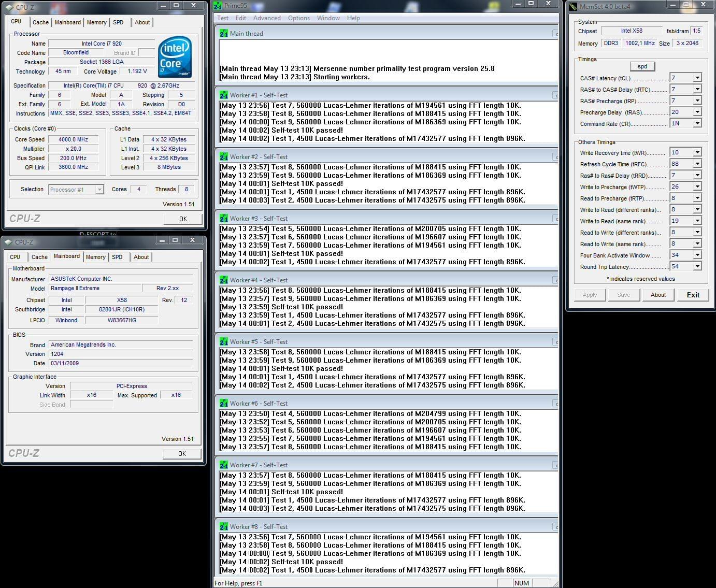Click the spd button in MemSet
Viewport: 716px width, 588px height.
pyautogui.click(x=642, y=66)
